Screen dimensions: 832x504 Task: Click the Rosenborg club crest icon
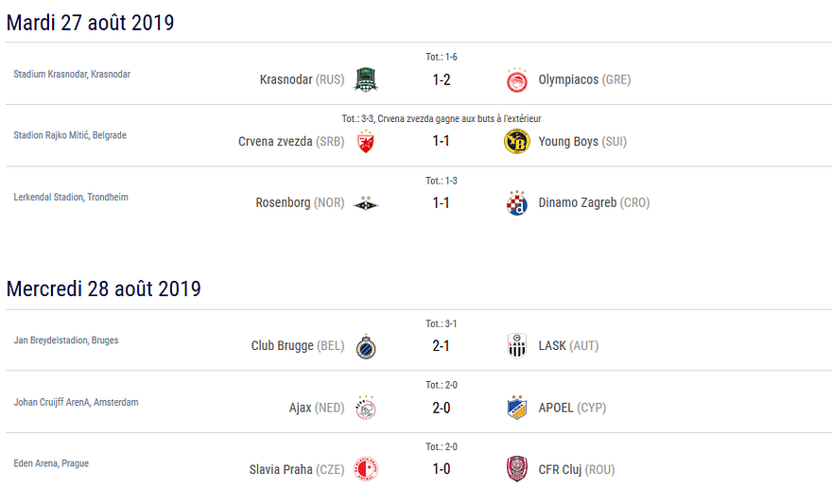[x=365, y=203]
